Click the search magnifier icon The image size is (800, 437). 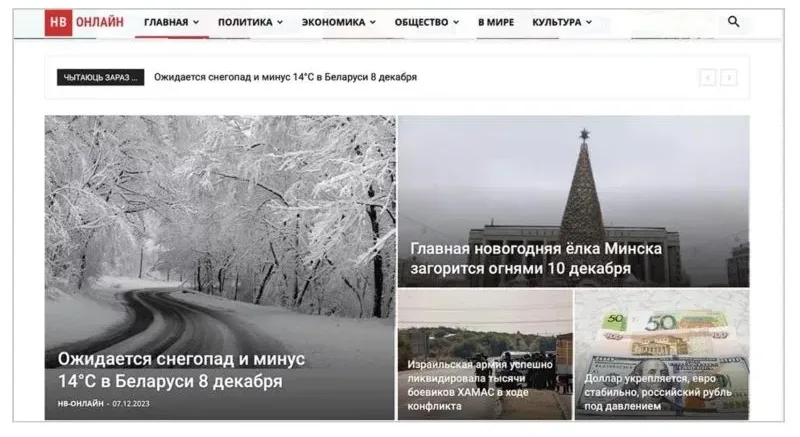point(733,21)
